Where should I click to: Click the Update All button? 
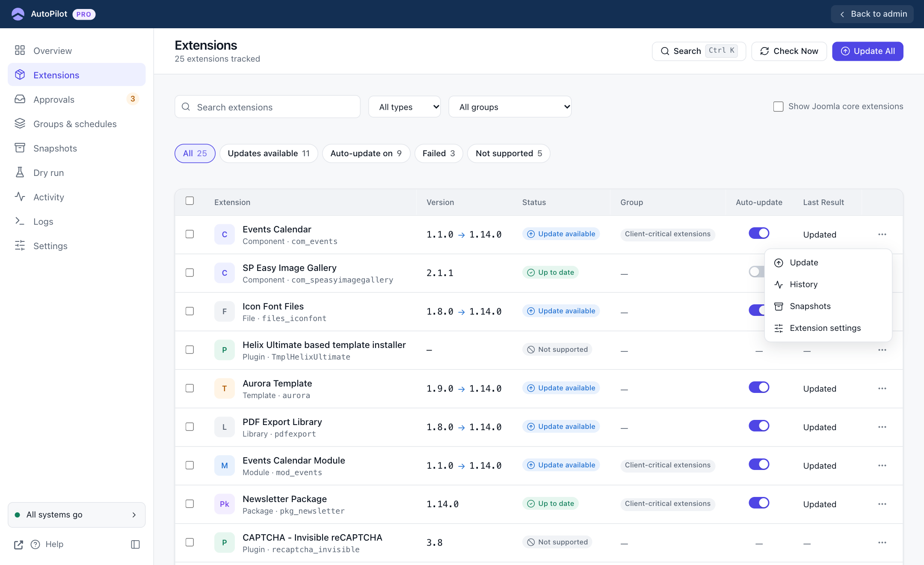868,51
